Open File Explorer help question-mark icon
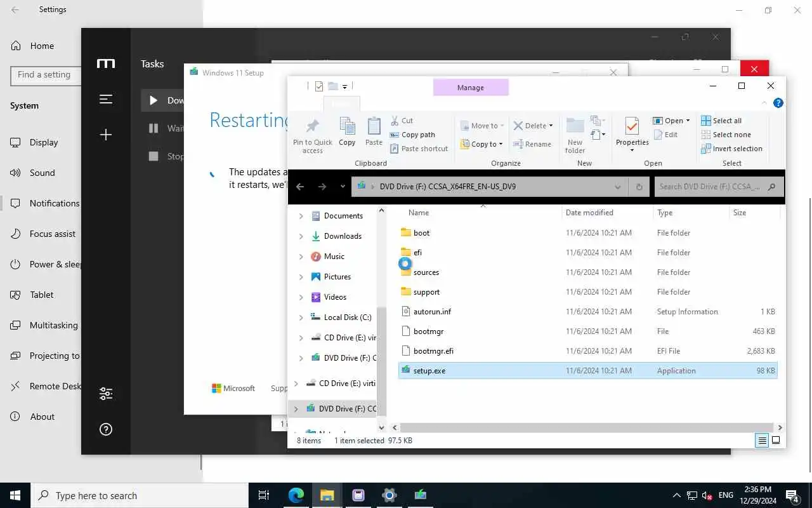The width and height of the screenshot is (812, 508). coord(778,103)
